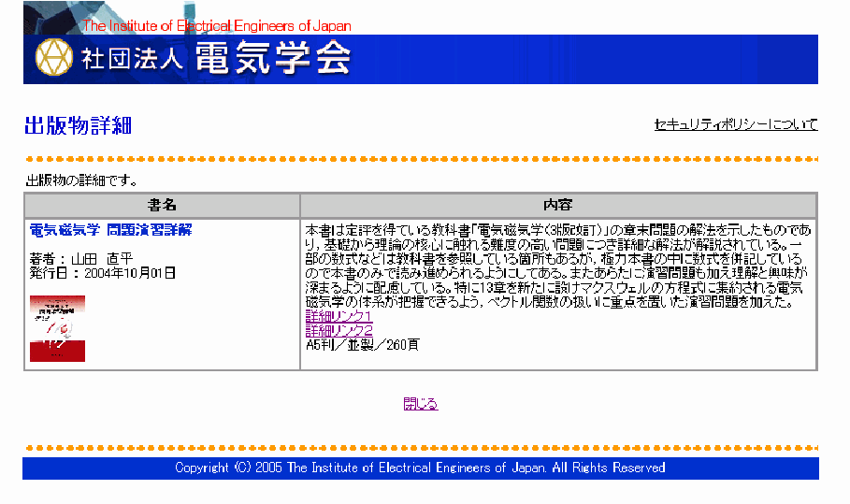The height and width of the screenshot is (504, 850).
Task: Click the book title 電気磁気学 問題演習詳解
Action: 110,230
